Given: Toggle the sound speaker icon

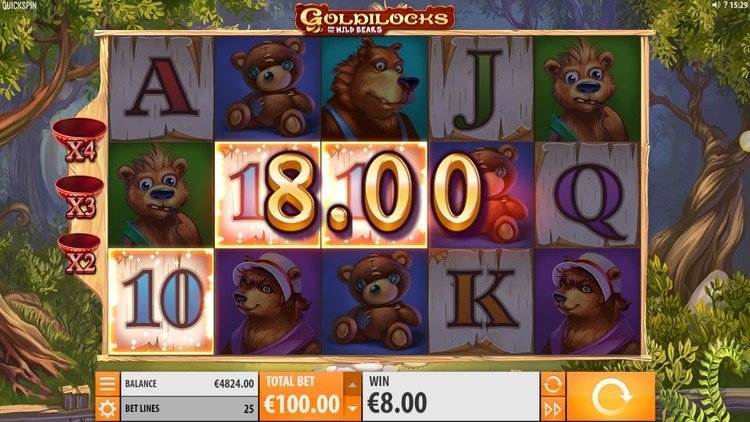Looking at the screenshot, I should tap(715, 4).
